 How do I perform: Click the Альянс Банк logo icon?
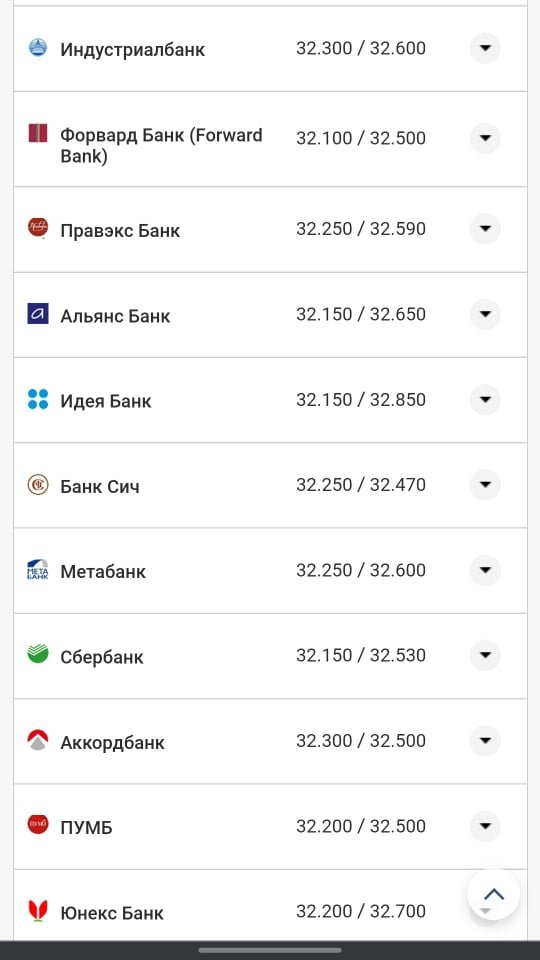coord(38,313)
